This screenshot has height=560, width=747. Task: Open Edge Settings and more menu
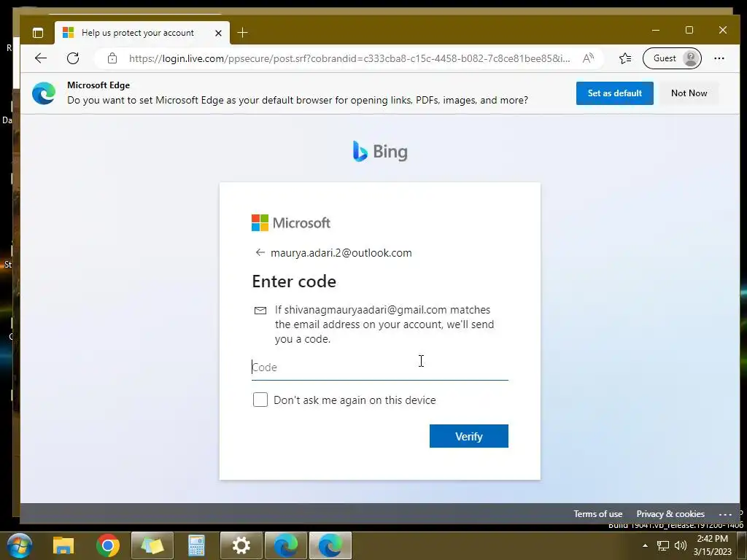pos(719,58)
